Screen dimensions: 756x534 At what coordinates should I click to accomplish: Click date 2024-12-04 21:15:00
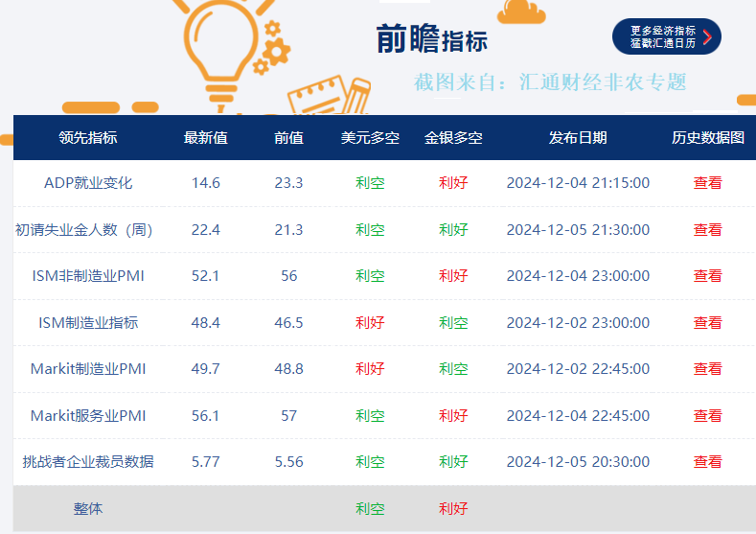pos(578,183)
